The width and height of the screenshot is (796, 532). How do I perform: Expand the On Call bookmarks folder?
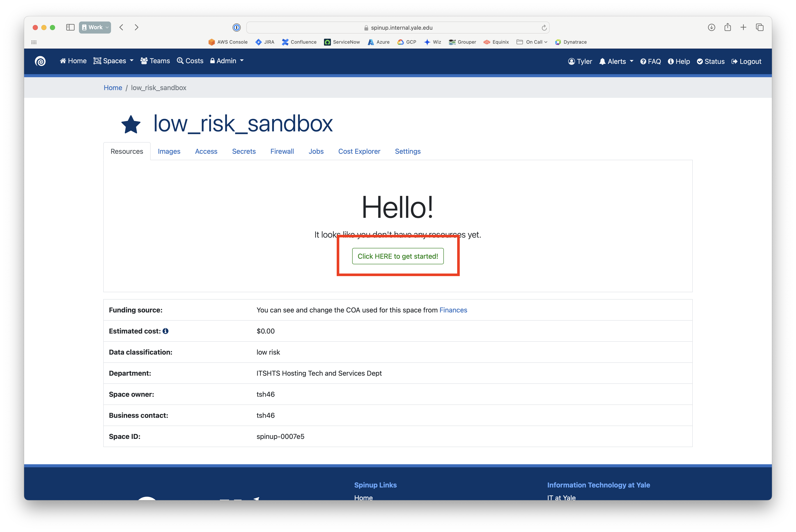pos(532,42)
